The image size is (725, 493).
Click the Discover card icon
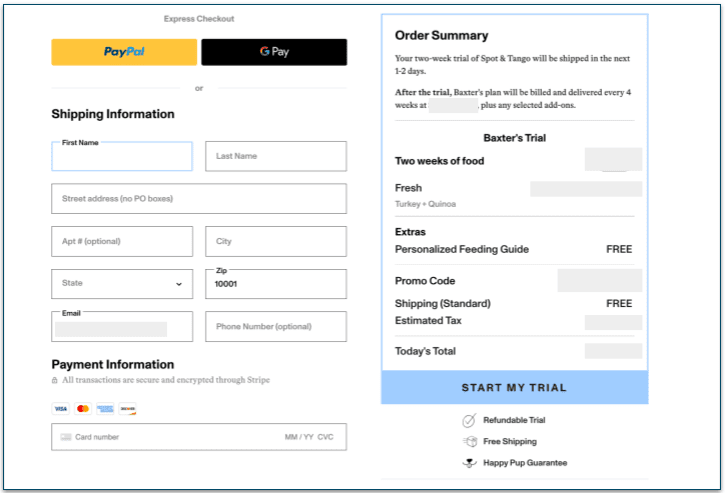(x=127, y=409)
